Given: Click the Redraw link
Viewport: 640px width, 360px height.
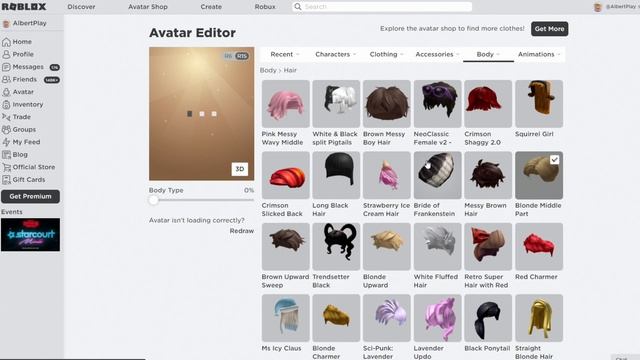Looking at the screenshot, I should pos(242,231).
